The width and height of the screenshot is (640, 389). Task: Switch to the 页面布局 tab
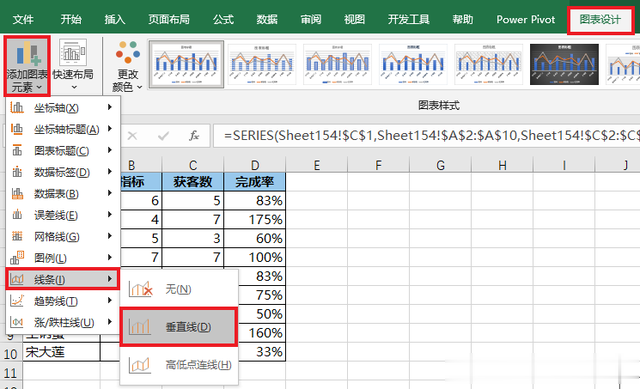[x=169, y=19]
